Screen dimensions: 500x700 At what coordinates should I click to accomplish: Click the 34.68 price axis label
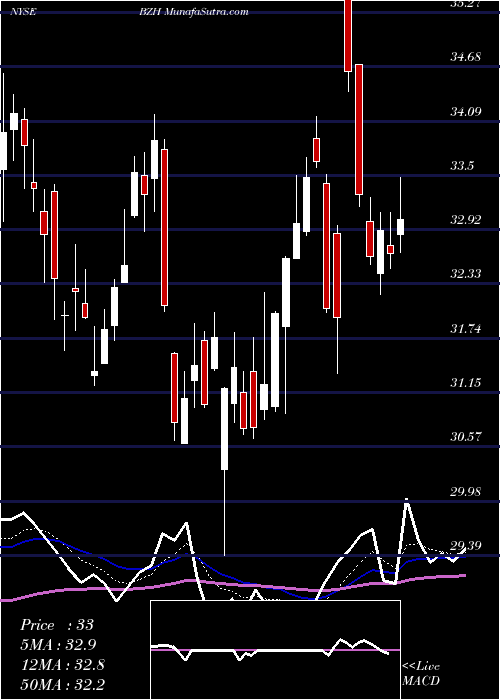pos(466,57)
